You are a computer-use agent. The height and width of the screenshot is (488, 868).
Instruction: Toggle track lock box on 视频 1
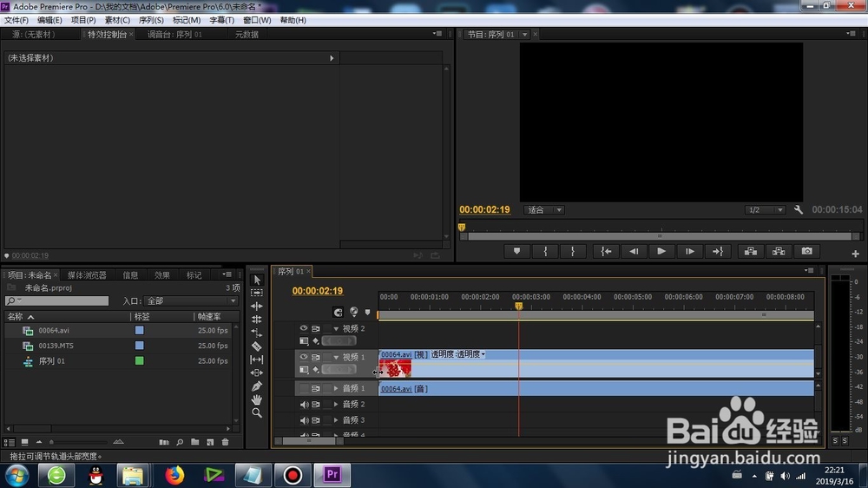[x=328, y=357]
